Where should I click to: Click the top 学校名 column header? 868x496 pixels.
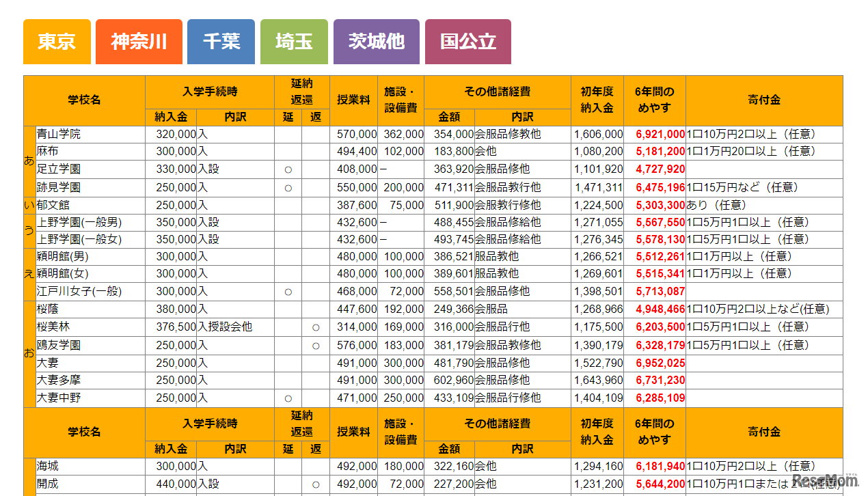pyautogui.click(x=85, y=100)
